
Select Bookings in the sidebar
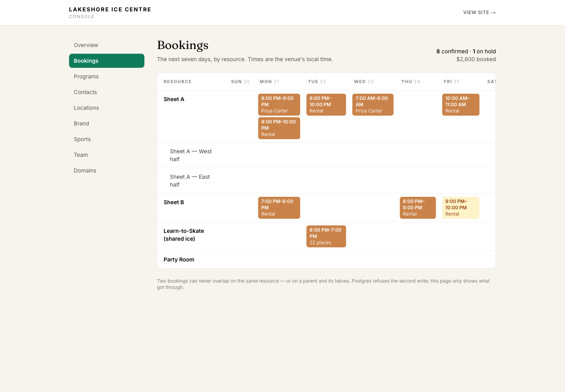pyautogui.click(x=107, y=61)
